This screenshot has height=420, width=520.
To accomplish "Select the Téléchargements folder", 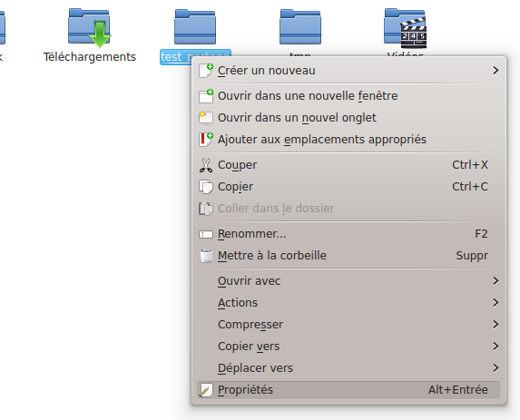I will 89,35.
